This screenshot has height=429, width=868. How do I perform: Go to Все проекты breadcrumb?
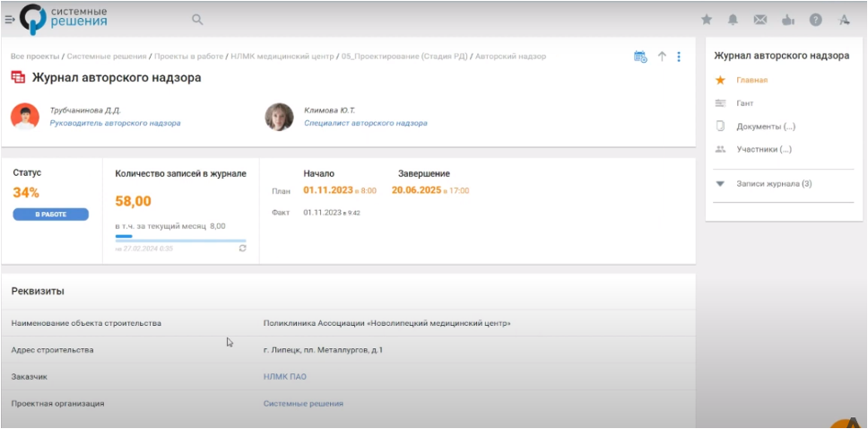coord(35,56)
